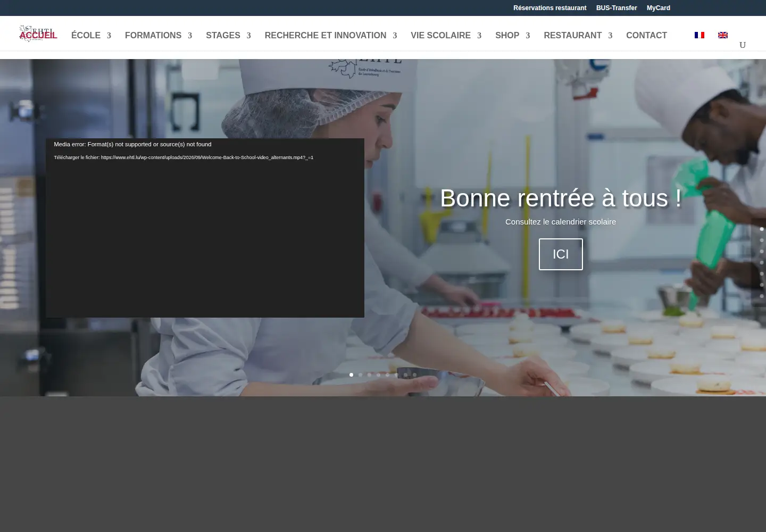Jump to sixth section via side-nav dot

(762, 285)
